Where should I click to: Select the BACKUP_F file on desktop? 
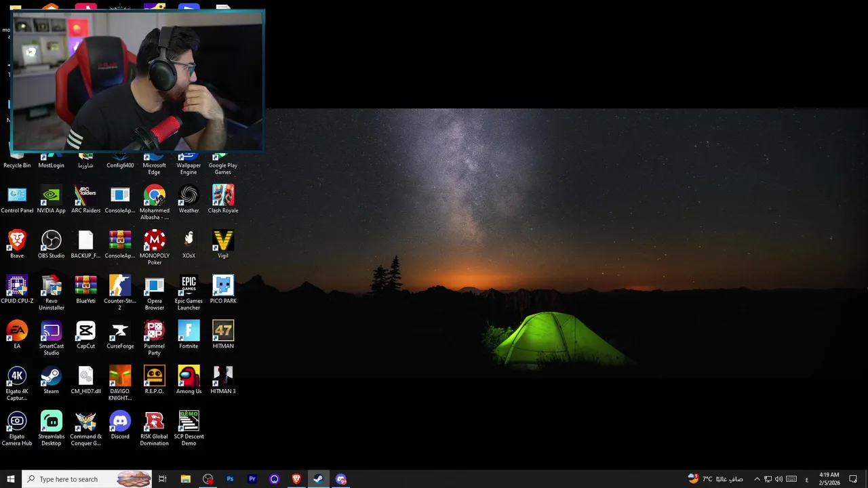coord(85,245)
